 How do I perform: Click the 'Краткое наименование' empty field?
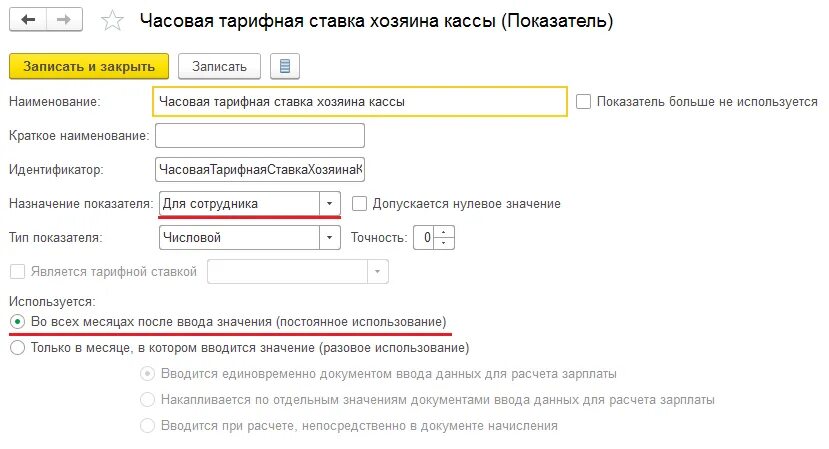260,135
